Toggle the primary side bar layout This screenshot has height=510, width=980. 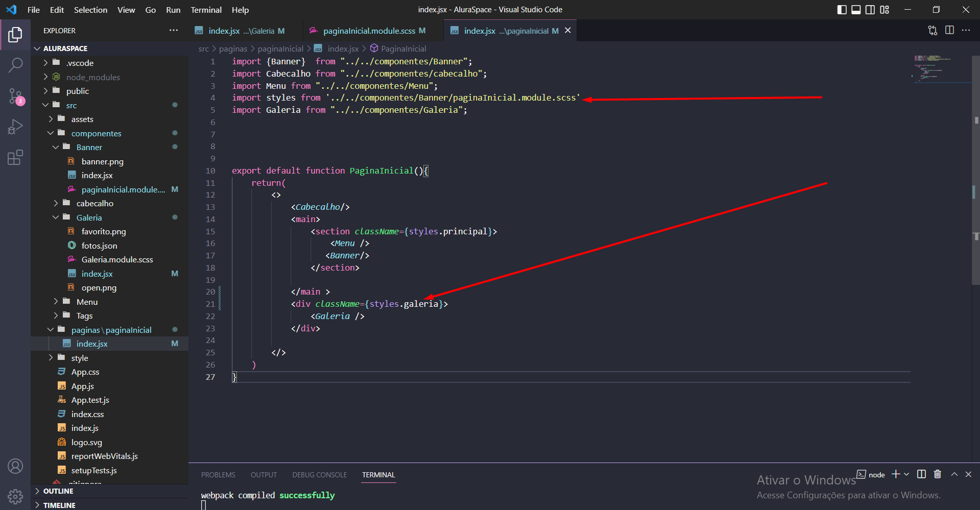tap(842, 10)
